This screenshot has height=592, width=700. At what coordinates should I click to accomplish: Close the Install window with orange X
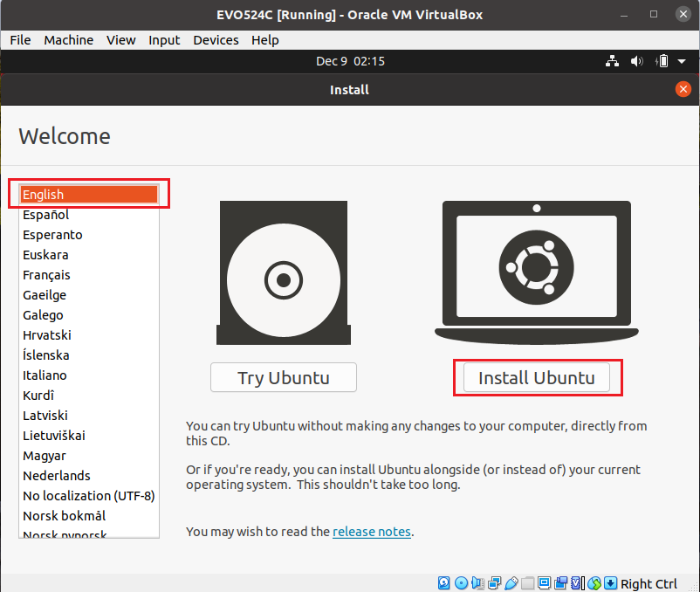click(683, 89)
